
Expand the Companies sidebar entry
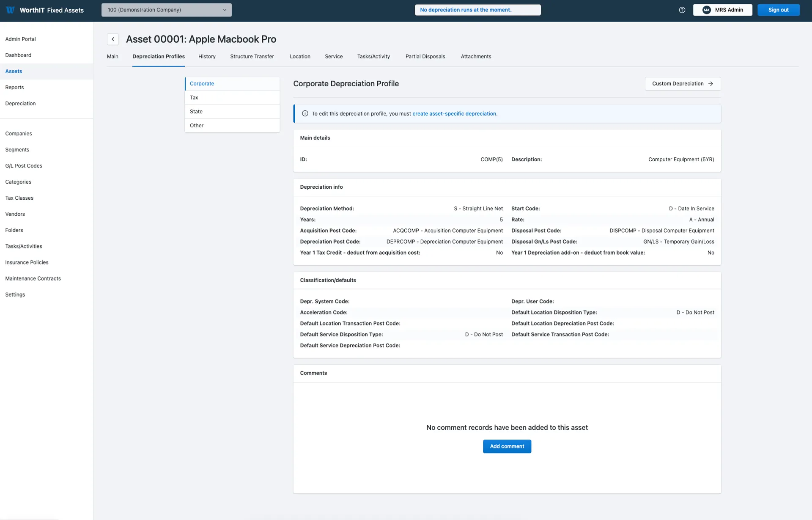click(x=18, y=133)
